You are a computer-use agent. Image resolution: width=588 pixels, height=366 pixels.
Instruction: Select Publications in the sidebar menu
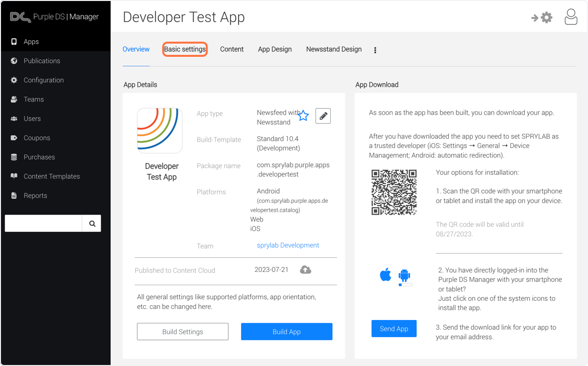pos(55,61)
